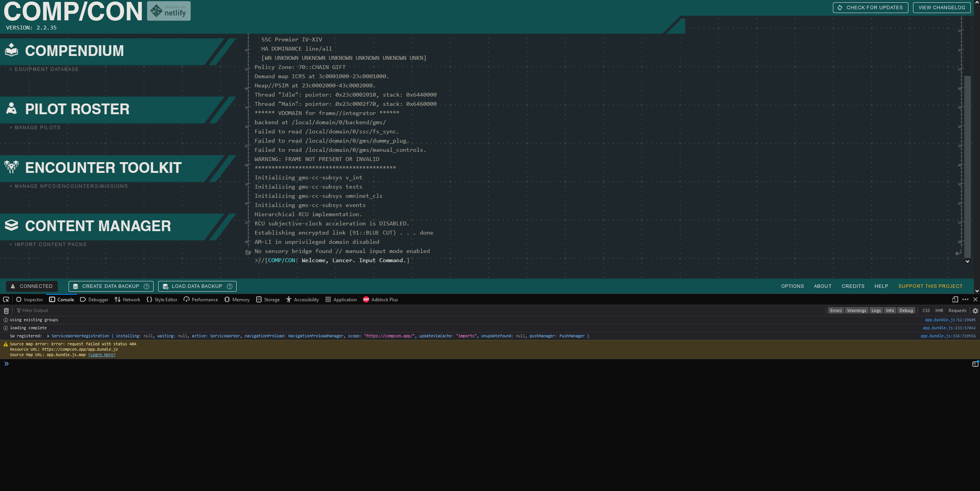Switch to multi-line editor mode icon
The width and height of the screenshot is (980, 491).
975,364
